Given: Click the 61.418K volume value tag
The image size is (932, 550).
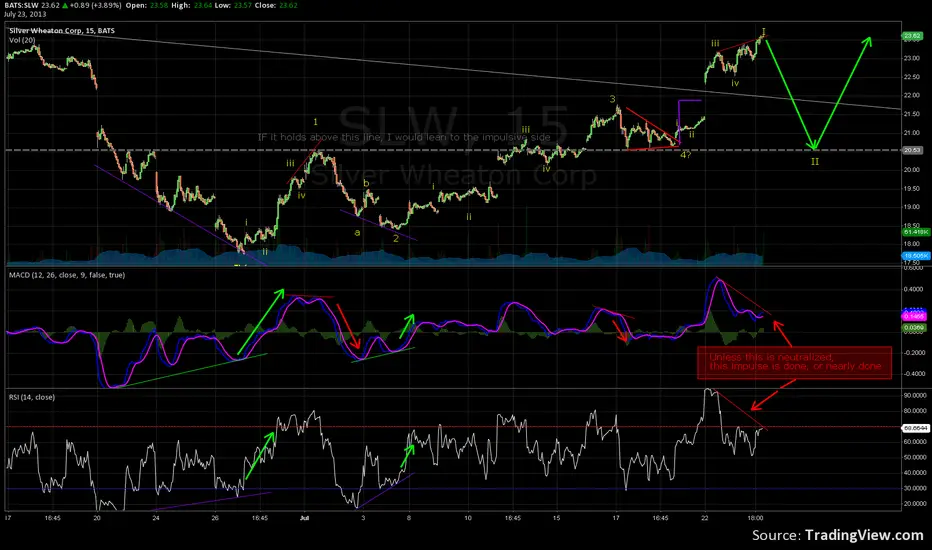Looking at the screenshot, I should pyautogui.click(x=916, y=232).
